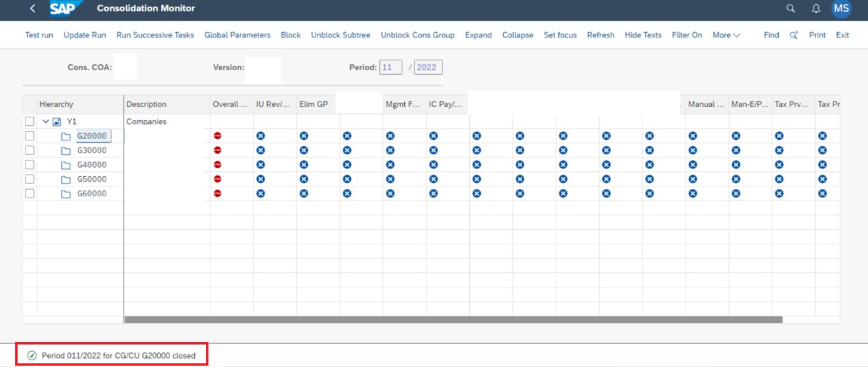This screenshot has height=367, width=868.
Task: Click IU Rev status icon for G30000
Action: 260,150
